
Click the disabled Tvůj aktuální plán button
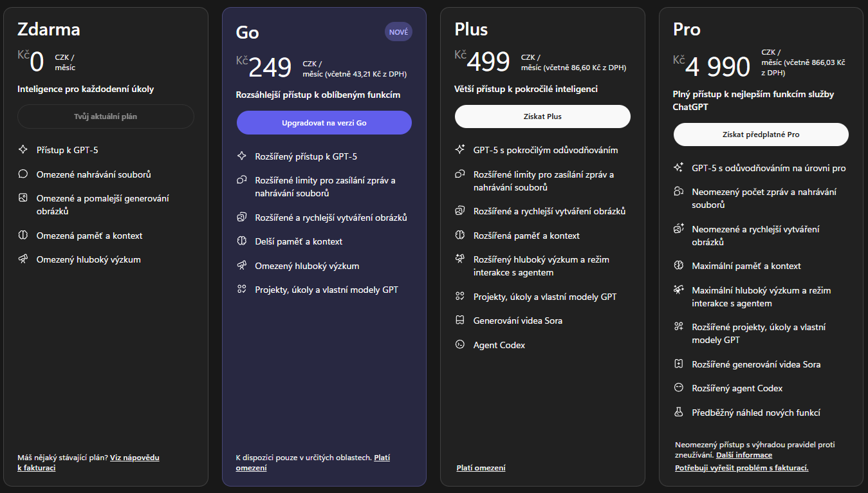[x=106, y=116]
